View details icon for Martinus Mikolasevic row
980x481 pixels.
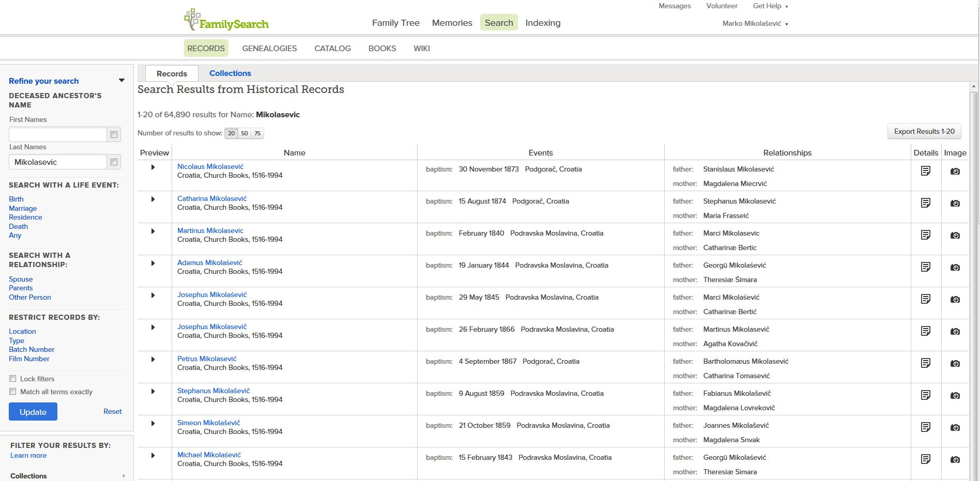coord(925,235)
